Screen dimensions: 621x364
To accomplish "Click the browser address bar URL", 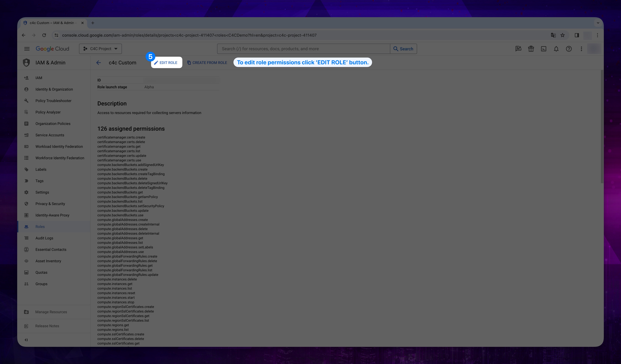I will pyautogui.click(x=189, y=35).
